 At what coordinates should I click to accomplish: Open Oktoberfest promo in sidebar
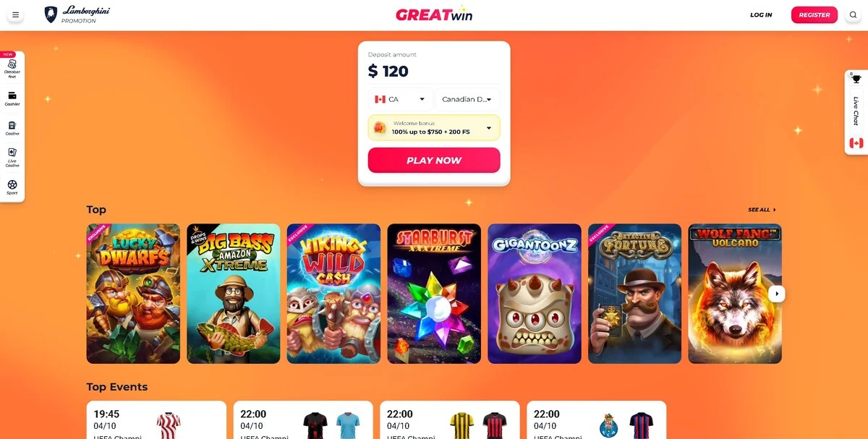(12, 68)
